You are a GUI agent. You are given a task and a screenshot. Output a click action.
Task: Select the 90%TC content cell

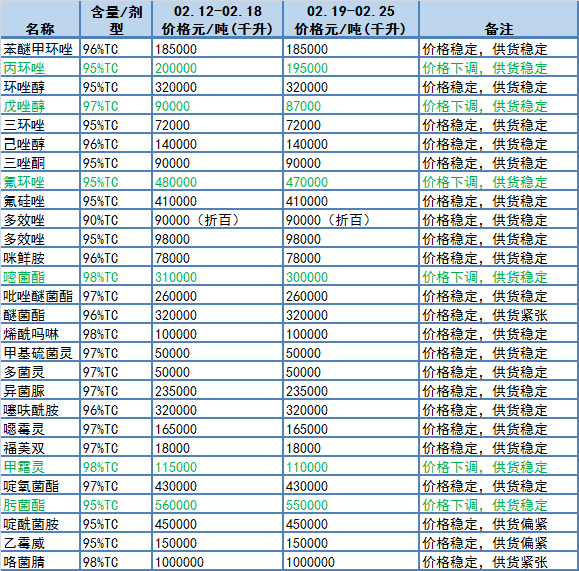[116, 220]
